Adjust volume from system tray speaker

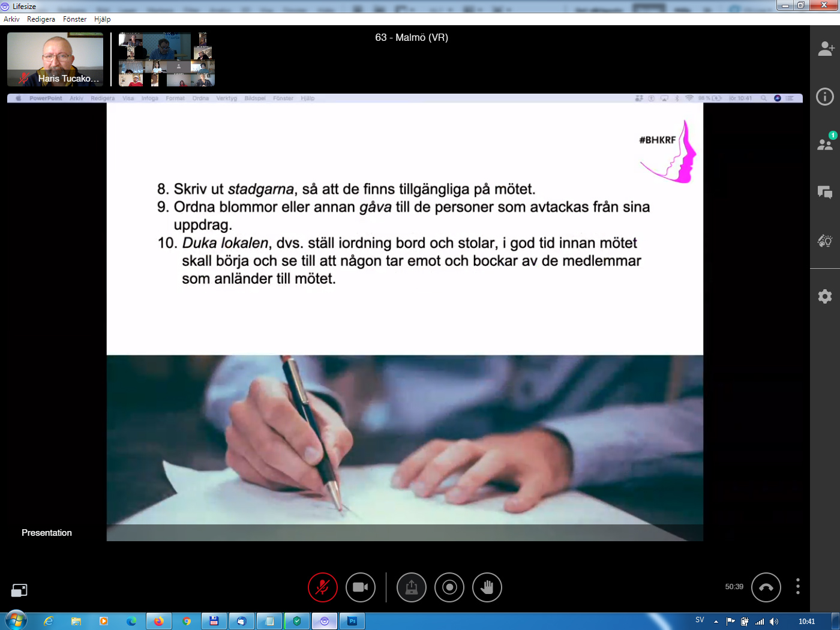tap(774, 622)
